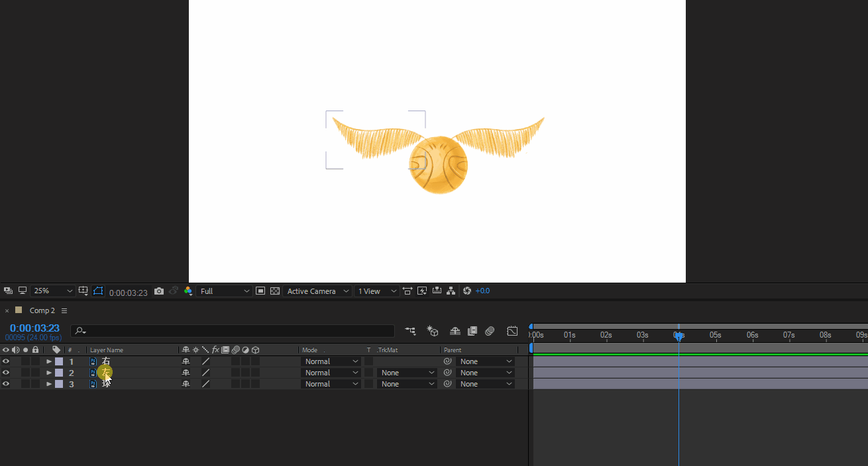Open blending Mode dropdown for layer 左

pyautogui.click(x=331, y=373)
